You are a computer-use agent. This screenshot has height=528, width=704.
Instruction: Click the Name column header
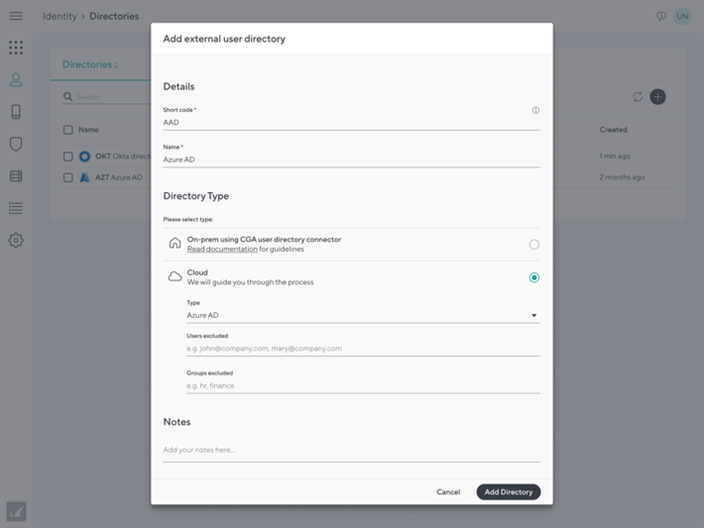88,130
